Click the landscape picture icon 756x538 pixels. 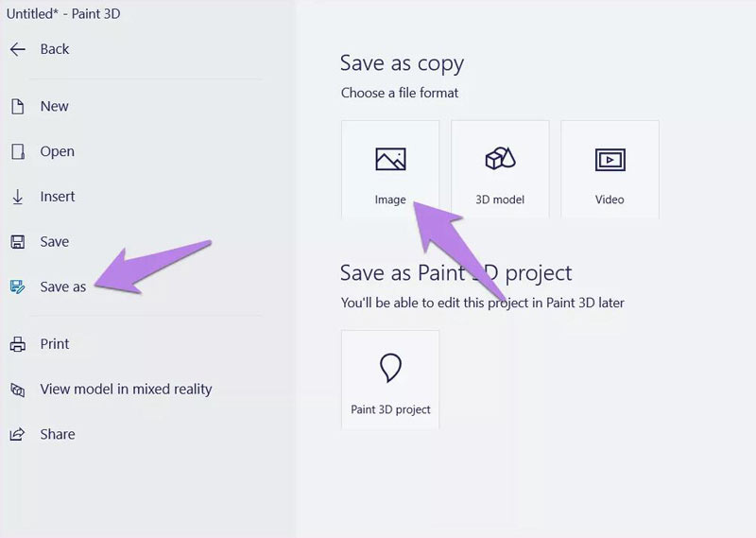point(390,159)
